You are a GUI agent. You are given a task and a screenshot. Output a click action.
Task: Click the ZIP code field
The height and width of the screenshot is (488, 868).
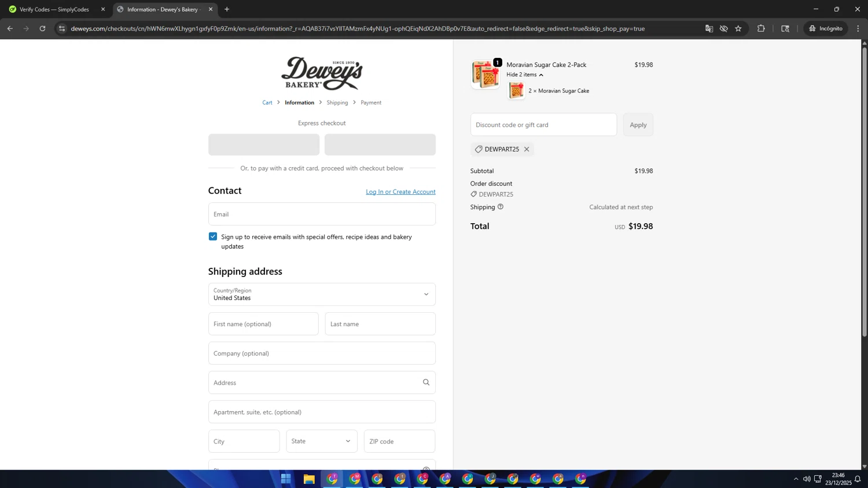[x=399, y=441]
